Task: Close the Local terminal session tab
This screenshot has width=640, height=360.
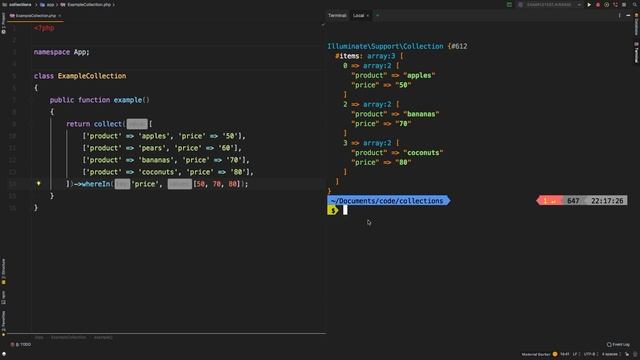Action: pyautogui.click(x=368, y=16)
